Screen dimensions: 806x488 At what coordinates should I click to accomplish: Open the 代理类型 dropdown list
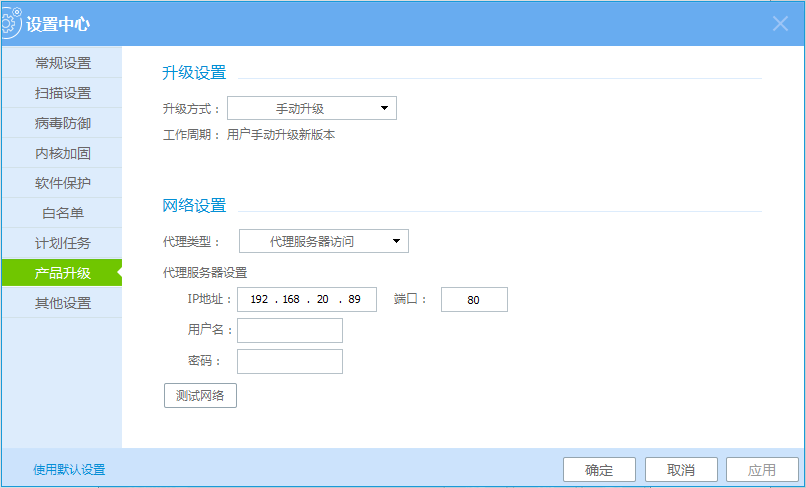(x=324, y=241)
